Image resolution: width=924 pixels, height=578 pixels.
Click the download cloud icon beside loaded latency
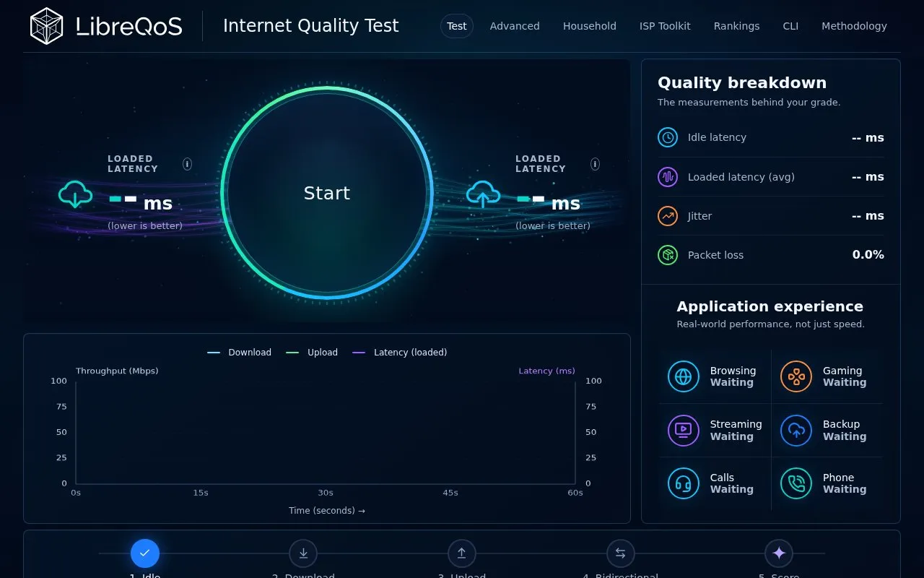75,194
